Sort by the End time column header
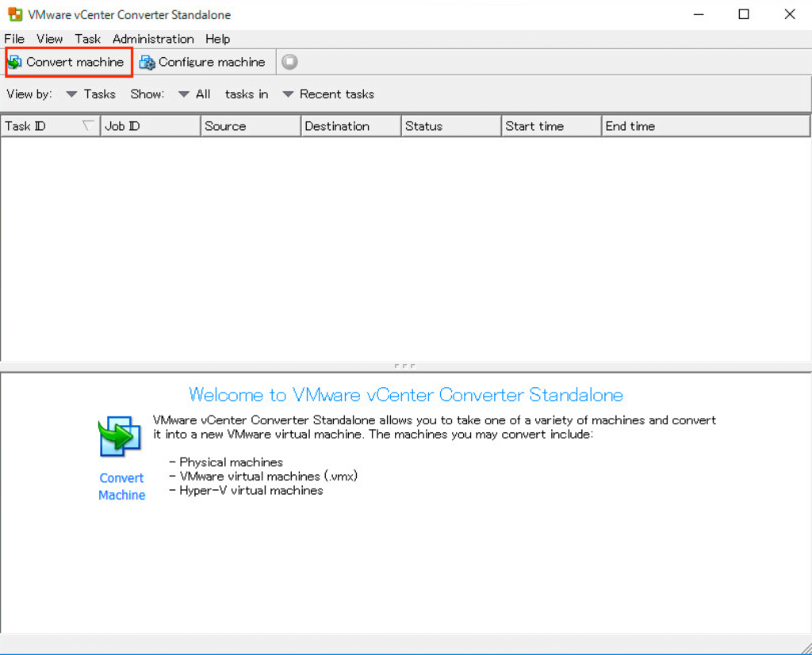 pos(706,126)
